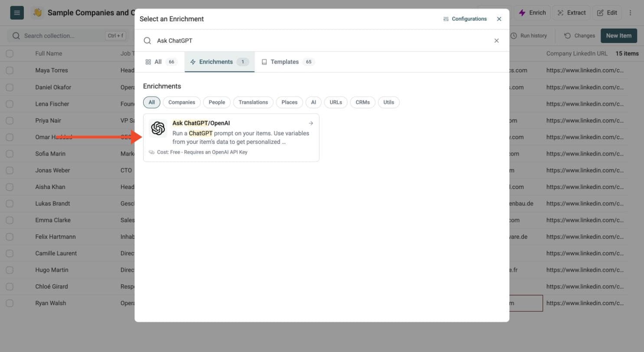This screenshot has height=352, width=644.
Task: Click the Enrich lightning button
Action: click(x=533, y=13)
